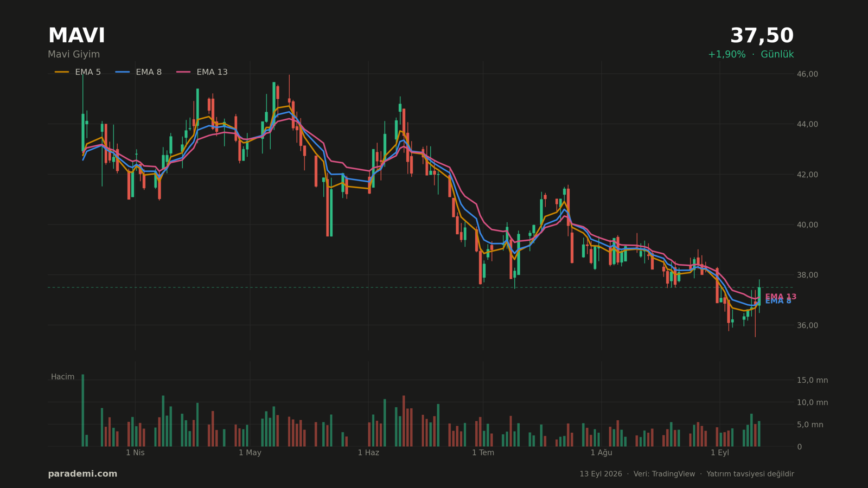
Task: Click the pink EMA 13 tag at the chart's right edge
Action: click(x=781, y=296)
